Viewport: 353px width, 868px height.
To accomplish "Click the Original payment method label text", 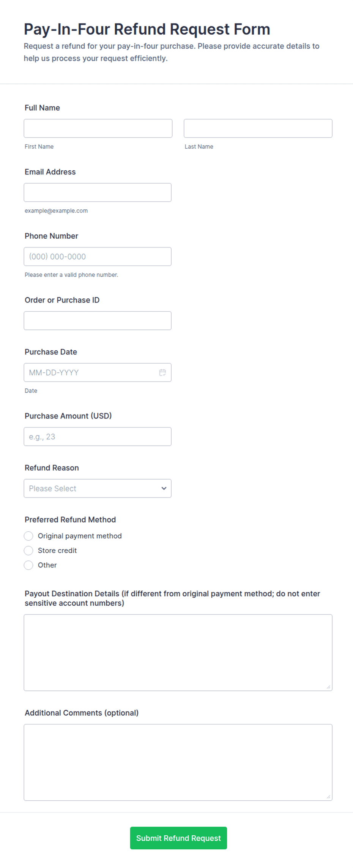I will (80, 536).
